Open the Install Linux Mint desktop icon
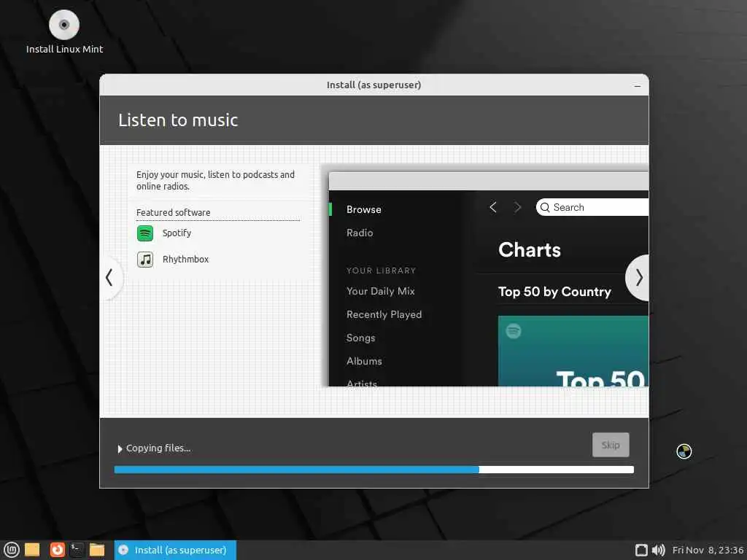 (64, 31)
